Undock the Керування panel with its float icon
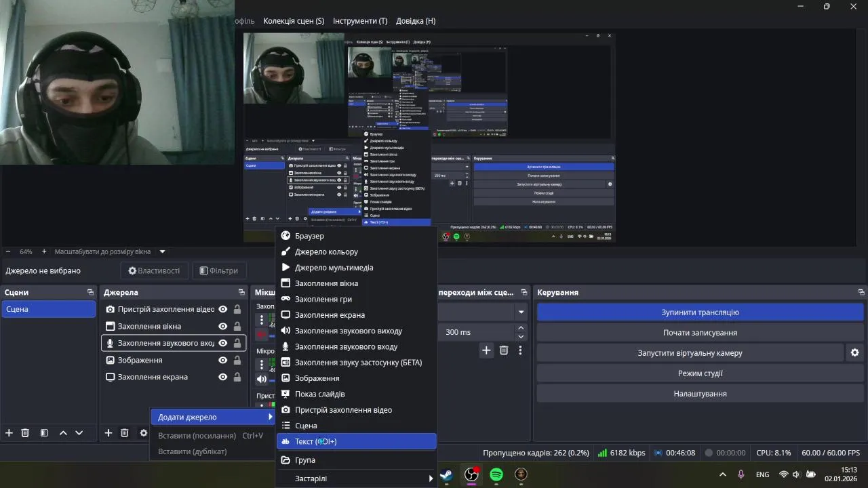The width and height of the screenshot is (868, 488). click(x=861, y=292)
